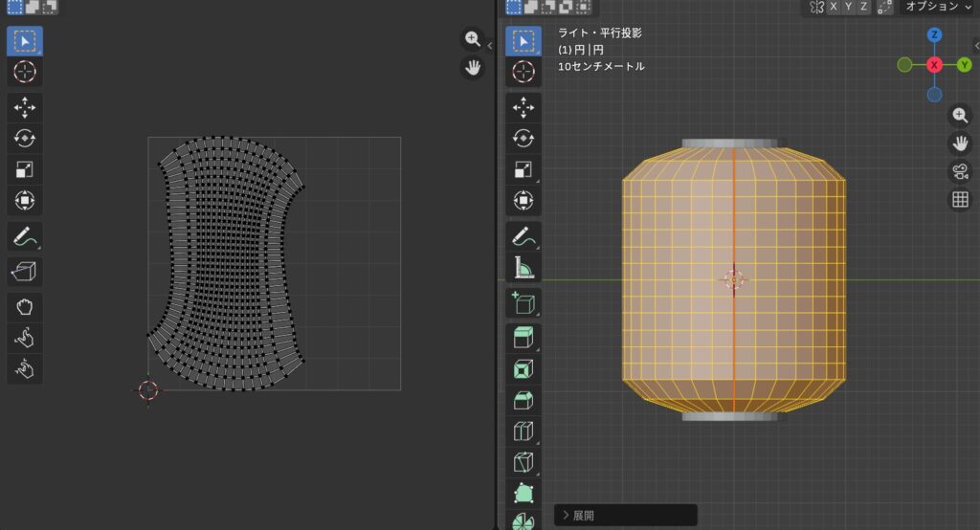Image resolution: width=980 pixels, height=530 pixels.
Task: Choose the Bevel tool in 3D viewport
Action: coord(523,400)
